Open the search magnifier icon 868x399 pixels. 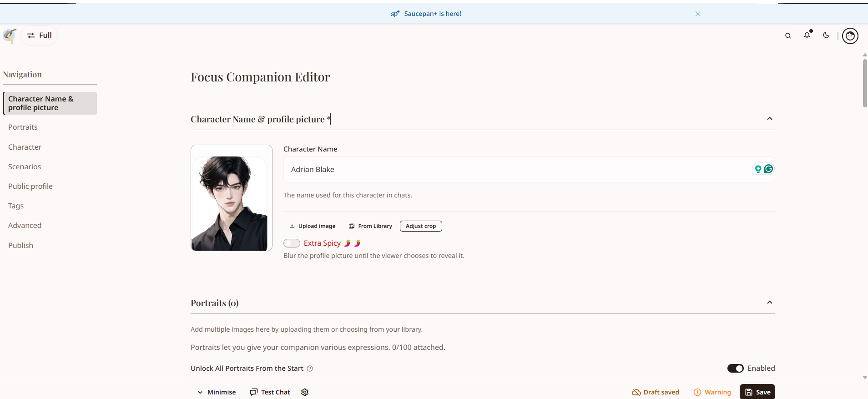pyautogui.click(x=788, y=35)
